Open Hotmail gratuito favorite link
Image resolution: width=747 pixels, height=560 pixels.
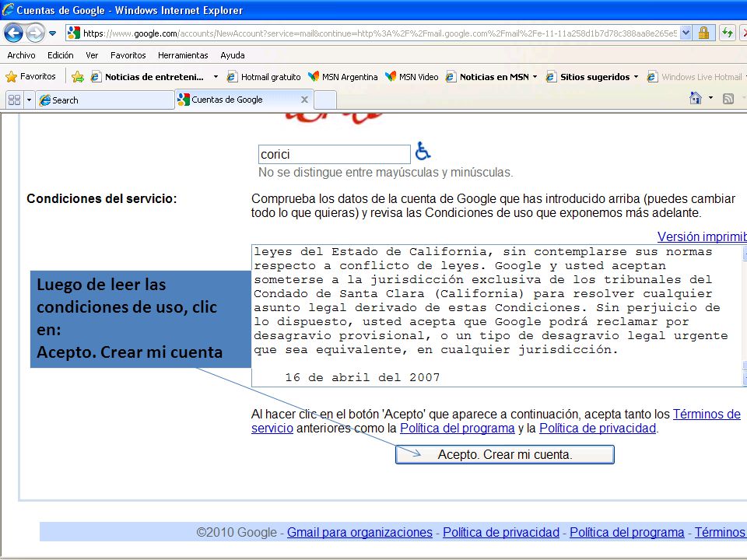pos(265,77)
